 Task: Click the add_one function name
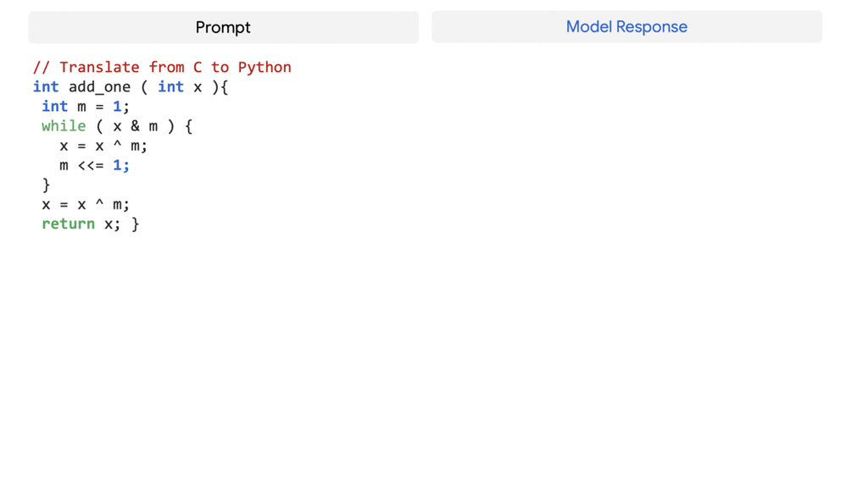[99, 86]
